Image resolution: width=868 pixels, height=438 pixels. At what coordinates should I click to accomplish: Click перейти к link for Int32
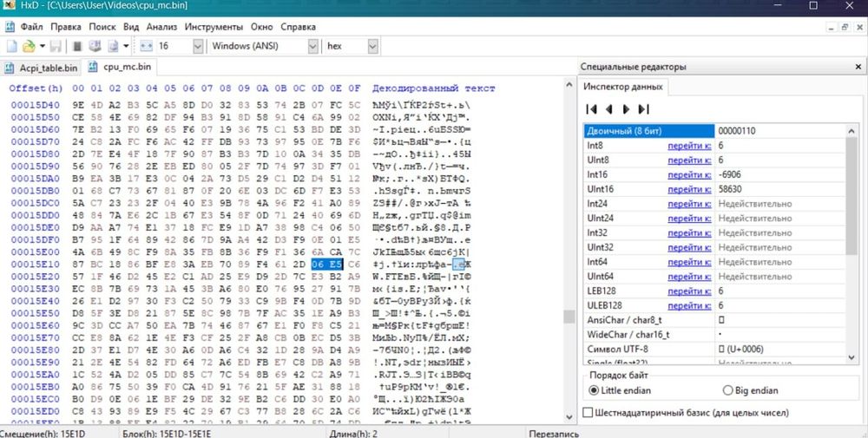click(x=689, y=232)
